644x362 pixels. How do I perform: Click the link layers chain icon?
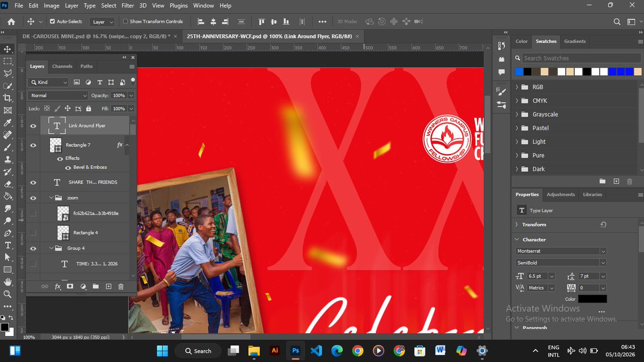[x=45, y=287]
